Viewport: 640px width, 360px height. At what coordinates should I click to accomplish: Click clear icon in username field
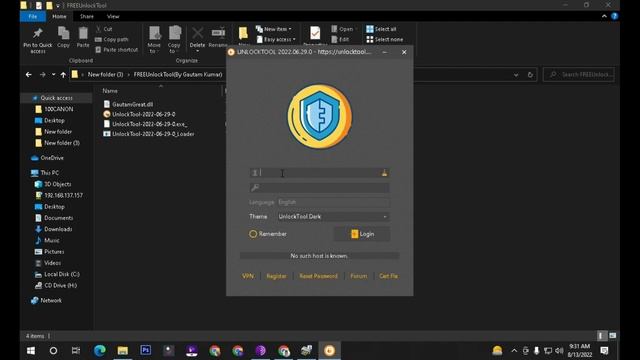click(x=384, y=173)
